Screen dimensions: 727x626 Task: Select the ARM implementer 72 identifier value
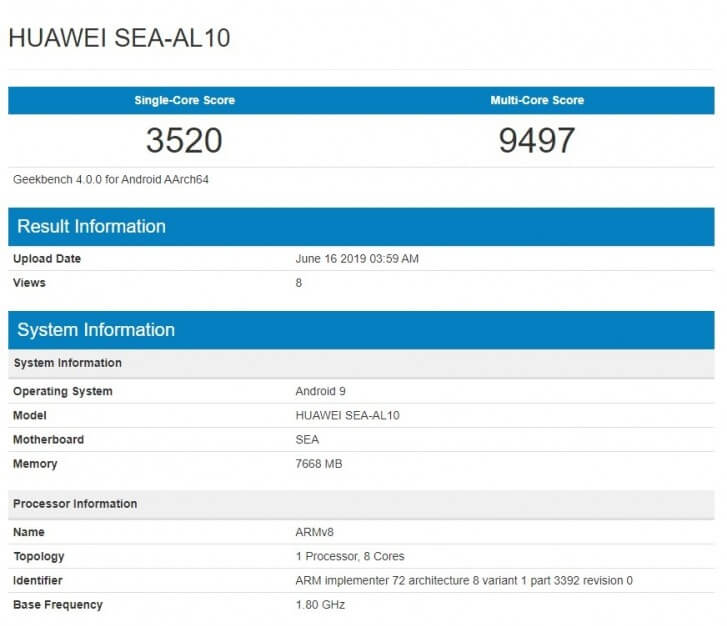[464, 580]
